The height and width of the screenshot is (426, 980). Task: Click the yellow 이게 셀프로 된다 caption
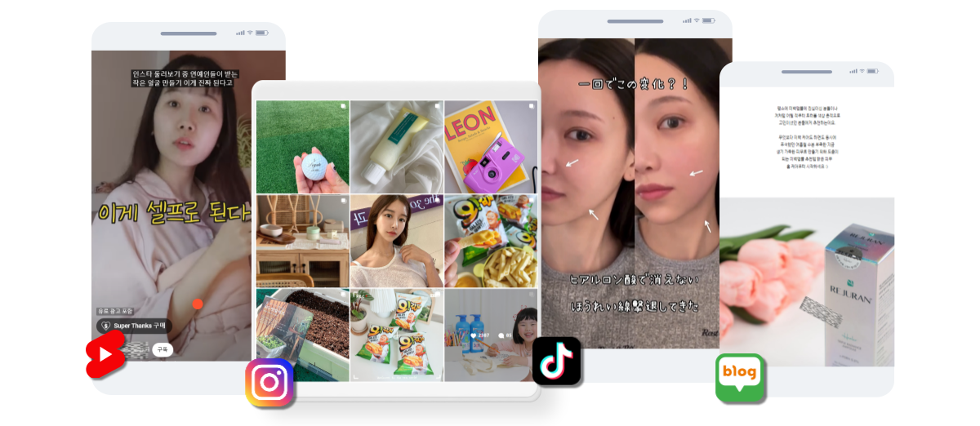[173, 213]
